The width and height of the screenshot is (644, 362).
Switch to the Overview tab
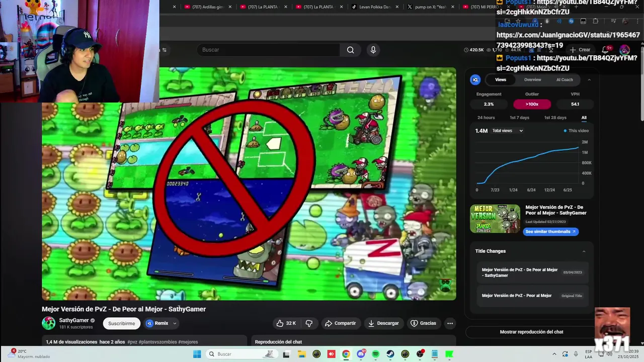tap(532, 79)
